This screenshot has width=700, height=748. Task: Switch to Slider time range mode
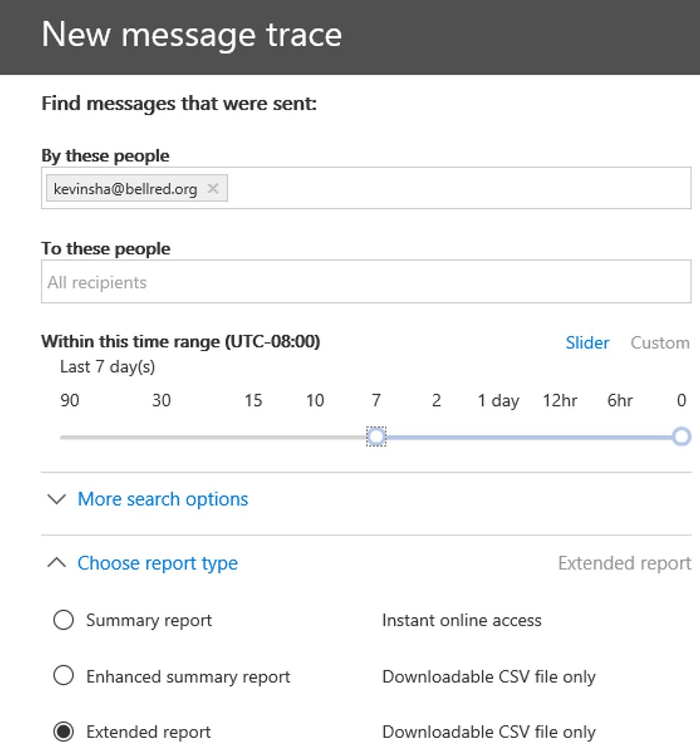[x=587, y=343]
